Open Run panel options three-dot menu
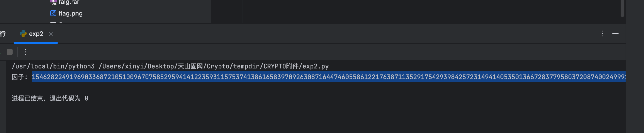This screenshot has height=133, width=644. point(603,33)
